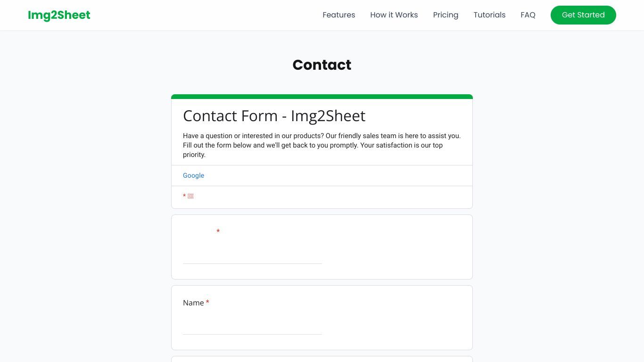Image resolution: width=644 pixels, height=362 pixels.
Task: Click the red required-field notice text
Action: 188,196
